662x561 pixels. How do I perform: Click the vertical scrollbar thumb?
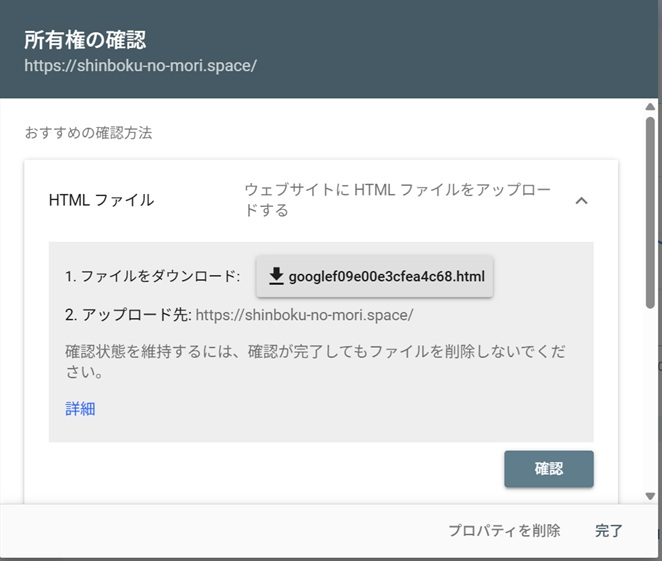(651, 210)
